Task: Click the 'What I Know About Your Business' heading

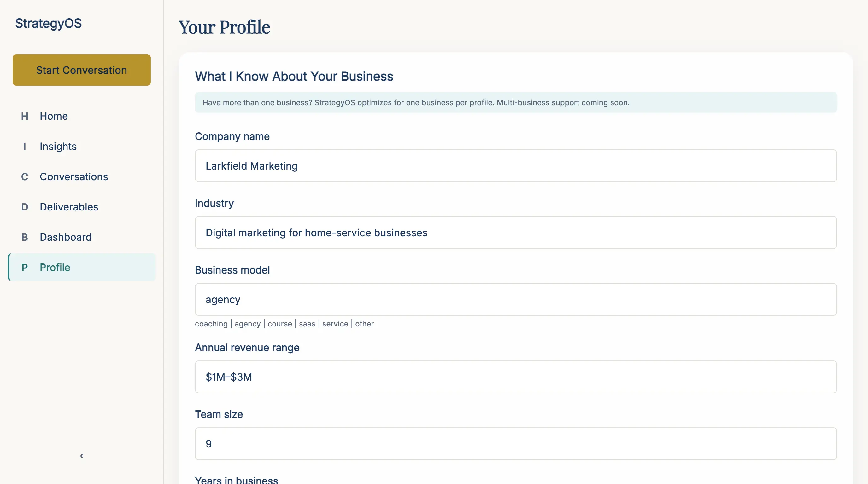Action: pos(294,76)
